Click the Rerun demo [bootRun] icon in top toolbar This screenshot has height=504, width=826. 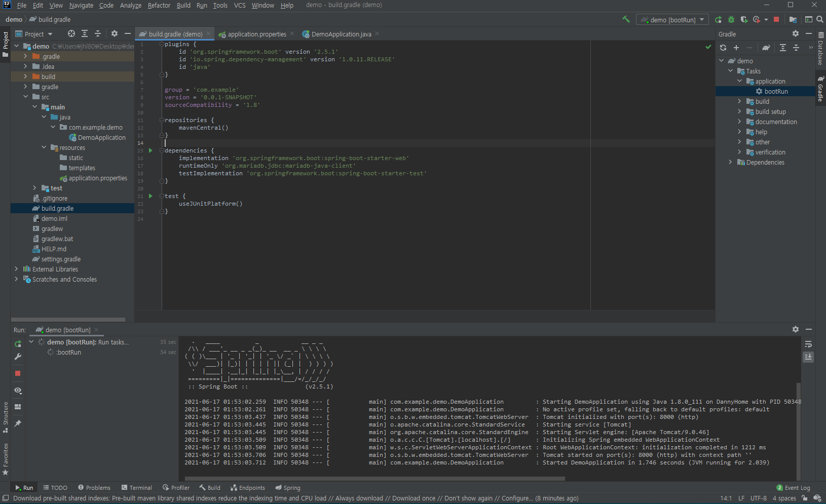pos(718,20)
